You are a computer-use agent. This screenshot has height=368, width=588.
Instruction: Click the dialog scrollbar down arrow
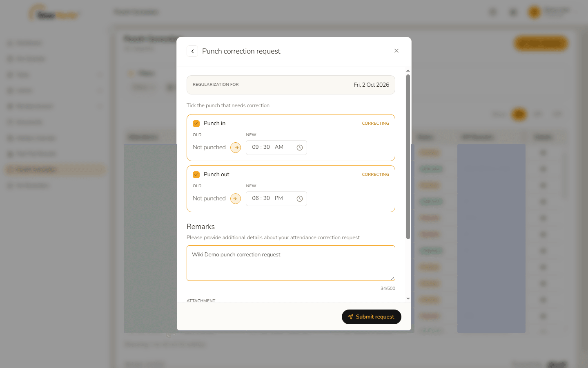[408, 299]
